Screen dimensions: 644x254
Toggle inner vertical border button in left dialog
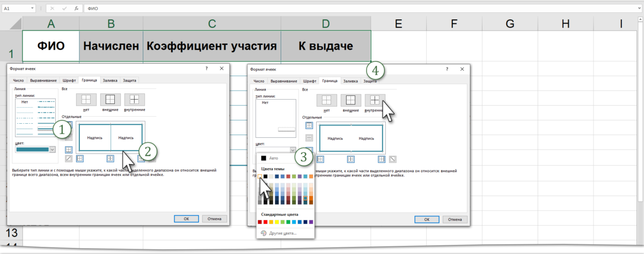point(110,159)
